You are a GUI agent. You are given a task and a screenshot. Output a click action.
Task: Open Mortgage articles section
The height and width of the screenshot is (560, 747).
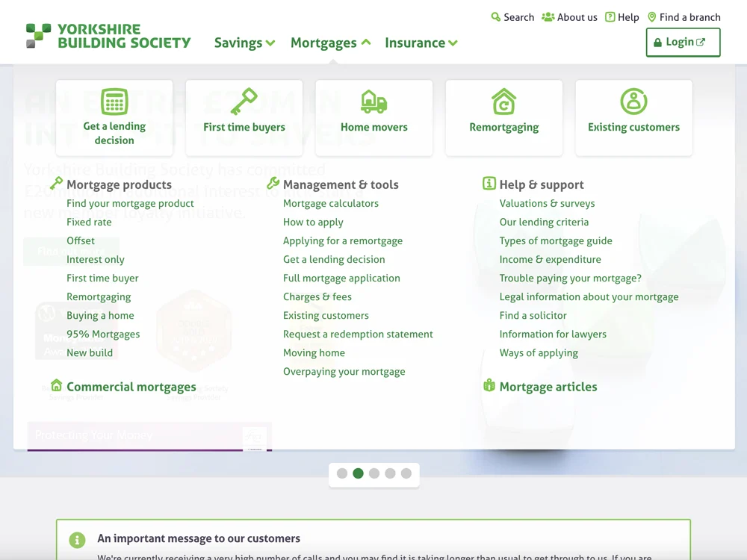click(548, 387)
